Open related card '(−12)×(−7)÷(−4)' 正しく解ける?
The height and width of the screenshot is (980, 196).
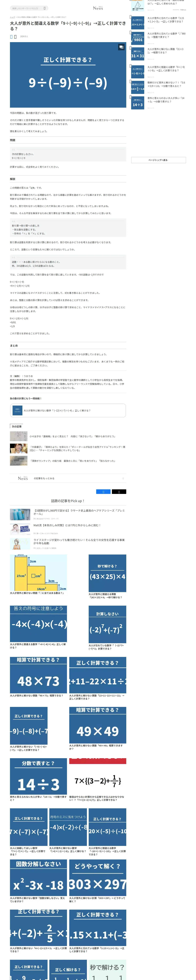pos(68,410)
